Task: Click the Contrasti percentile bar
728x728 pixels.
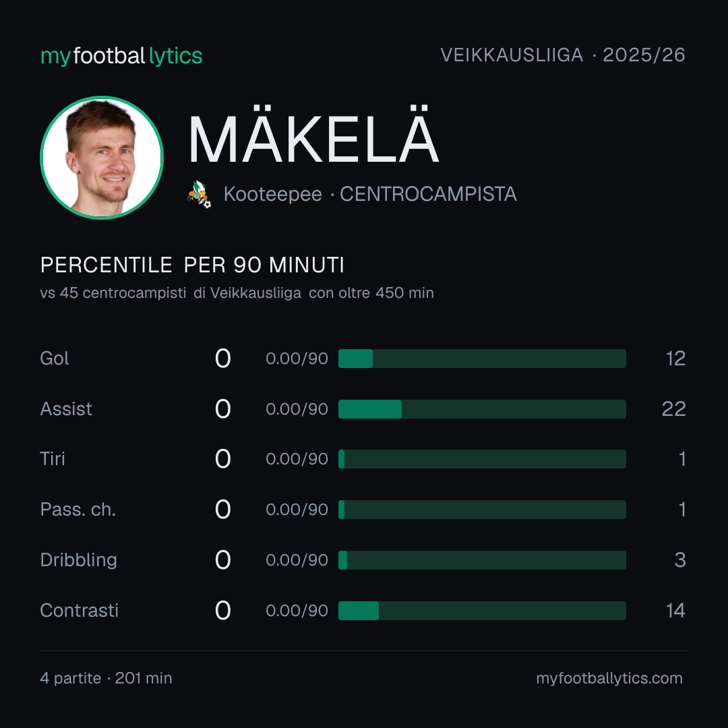Action: pos(482,611)
